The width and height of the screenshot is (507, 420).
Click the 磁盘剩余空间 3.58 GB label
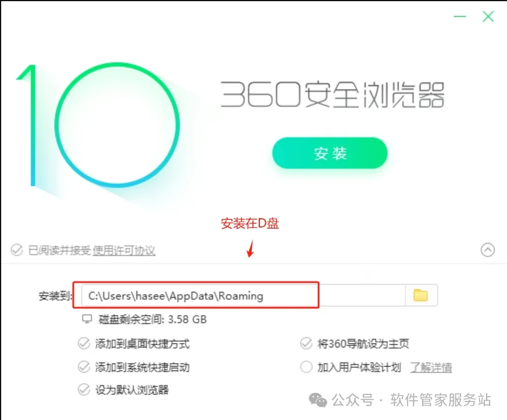click(x=152, y=319)
